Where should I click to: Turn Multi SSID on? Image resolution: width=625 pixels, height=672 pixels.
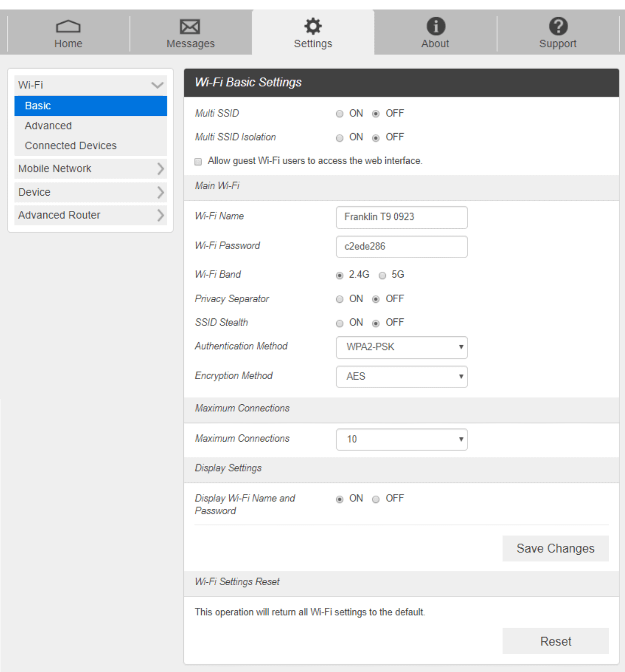[340, 114]
